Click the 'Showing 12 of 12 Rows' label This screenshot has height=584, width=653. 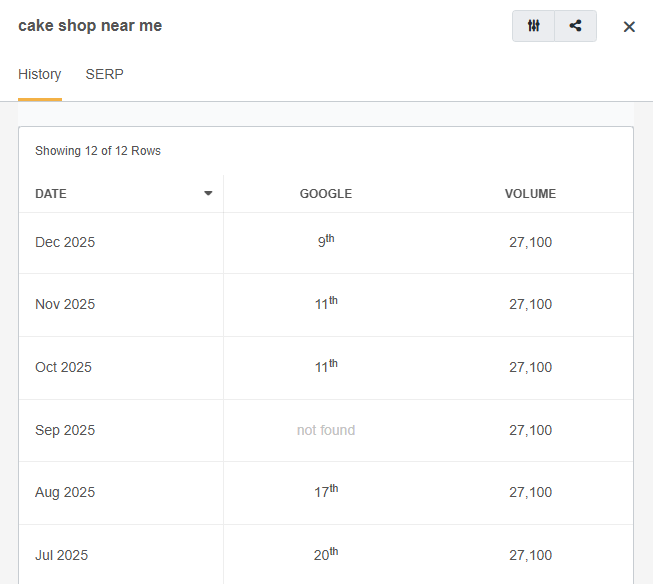pyautogui.click(x=98, y=151)
